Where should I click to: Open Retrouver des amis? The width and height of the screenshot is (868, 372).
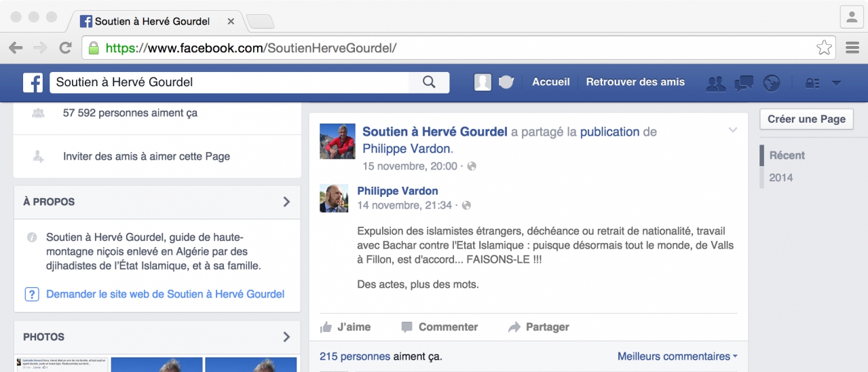[x=635, y=81]
